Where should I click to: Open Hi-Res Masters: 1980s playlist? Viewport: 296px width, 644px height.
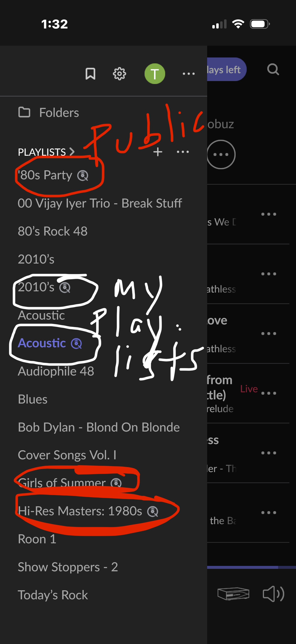pos(88,511)
